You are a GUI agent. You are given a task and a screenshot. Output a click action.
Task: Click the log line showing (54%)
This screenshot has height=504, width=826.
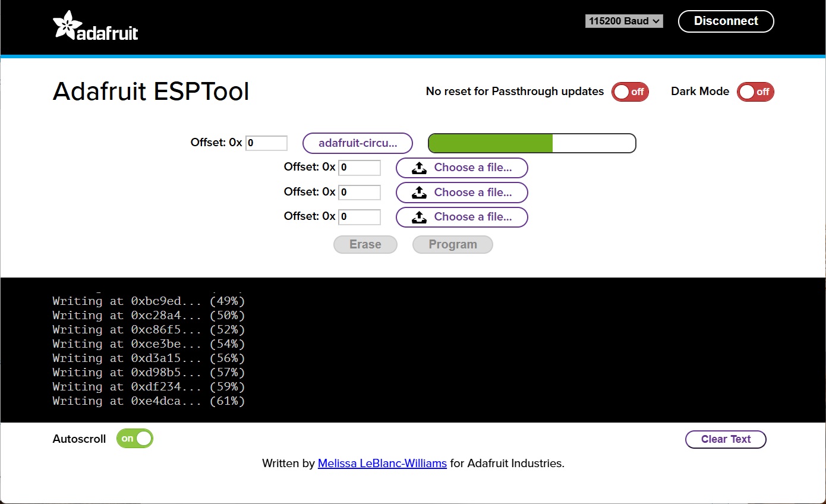(149, 344)
